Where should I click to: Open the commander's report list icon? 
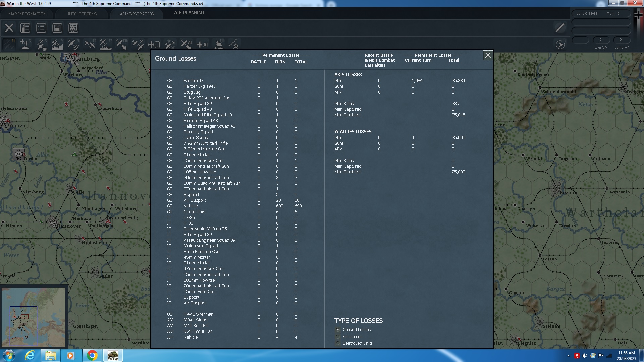(x=41, y=28)
